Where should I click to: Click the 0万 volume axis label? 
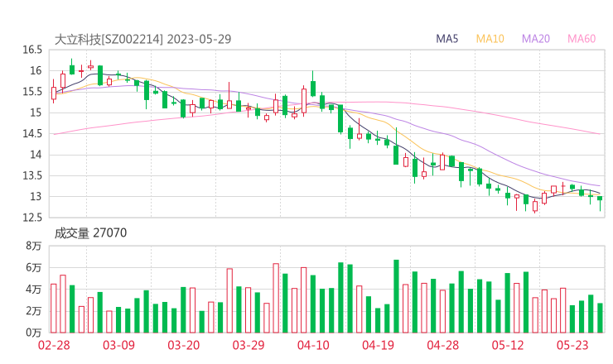point(34,333)
